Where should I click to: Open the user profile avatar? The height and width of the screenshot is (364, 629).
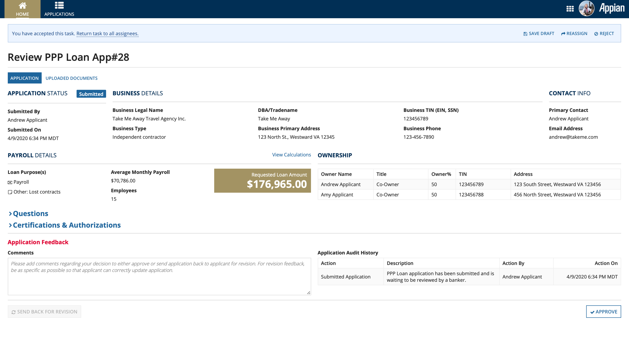(x=586, y=9)
